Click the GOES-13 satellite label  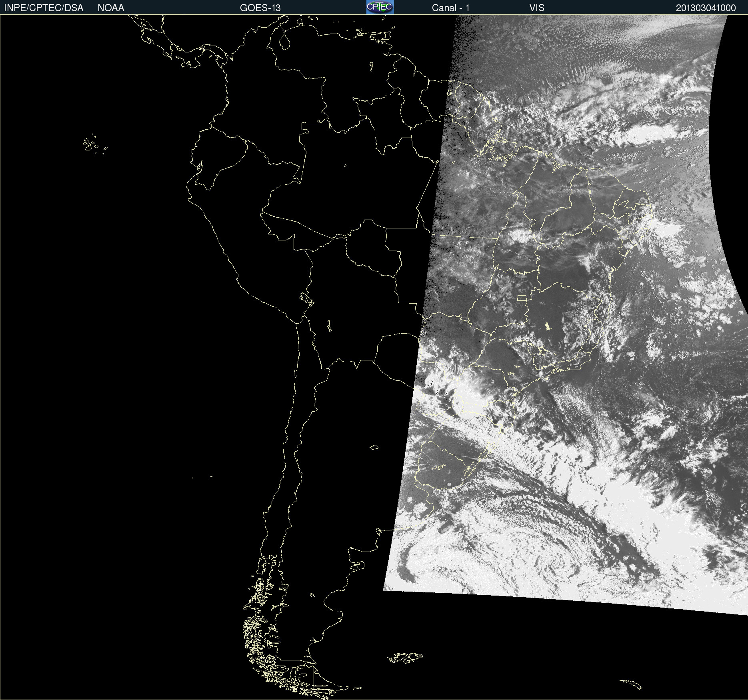(260, 8)
